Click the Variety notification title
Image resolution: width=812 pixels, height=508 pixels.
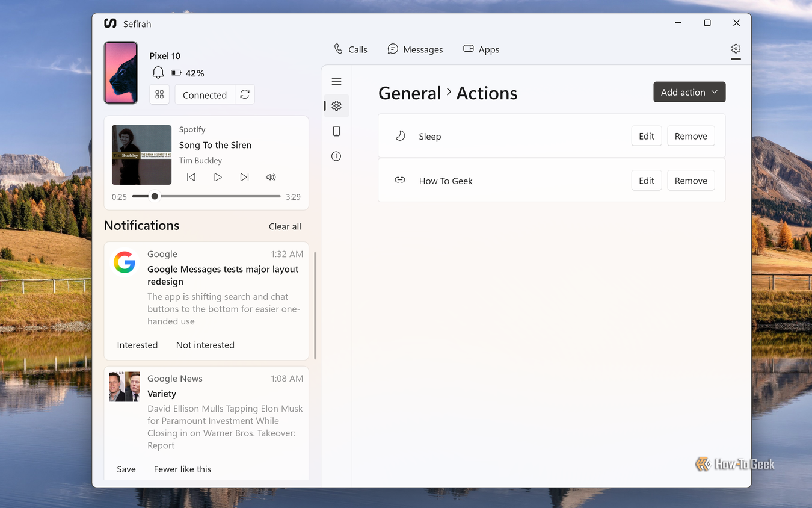(162, 394)
